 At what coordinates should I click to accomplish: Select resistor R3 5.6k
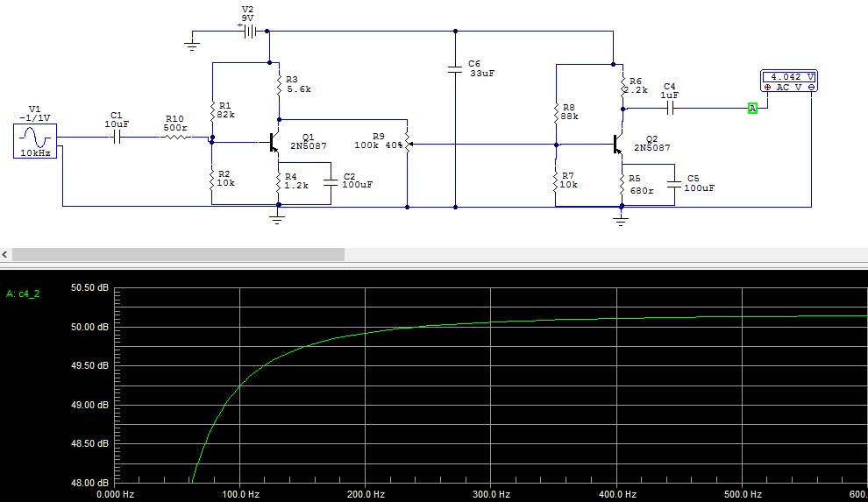click(x=279, y=85)
